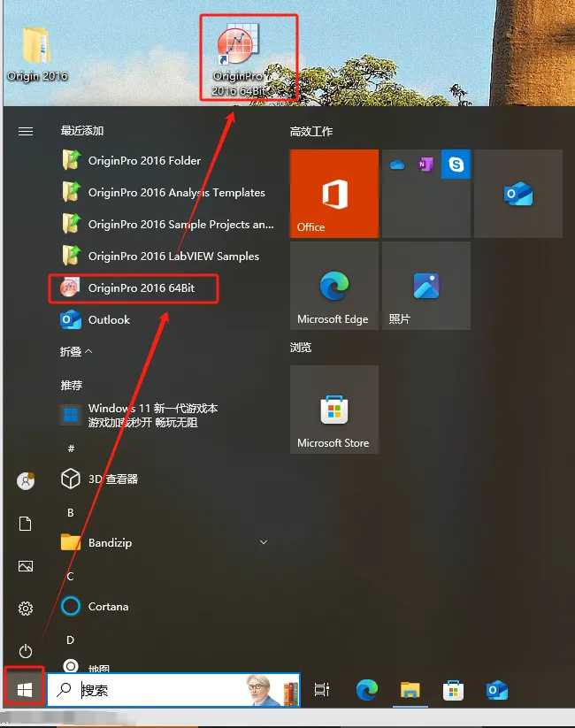Expand the Bandizip folder chevron
575x728 pixels.
click(264, 542)
